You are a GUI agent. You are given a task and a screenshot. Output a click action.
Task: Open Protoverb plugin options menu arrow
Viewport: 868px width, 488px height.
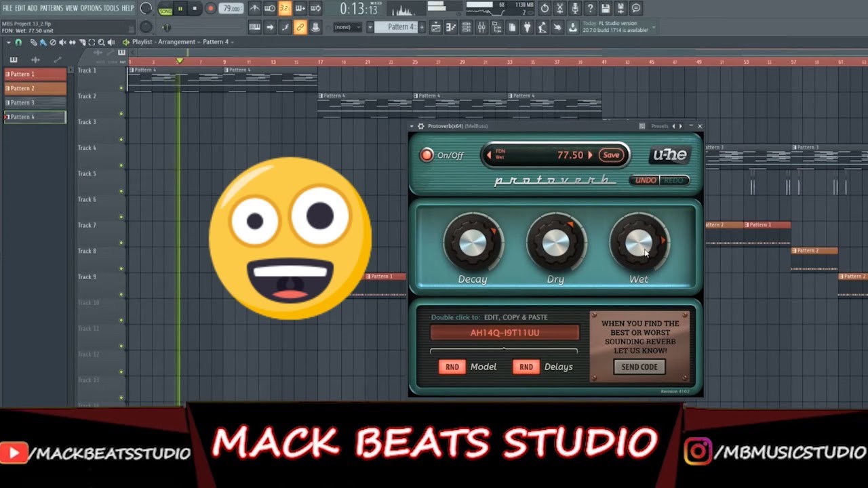coord(412,126)
